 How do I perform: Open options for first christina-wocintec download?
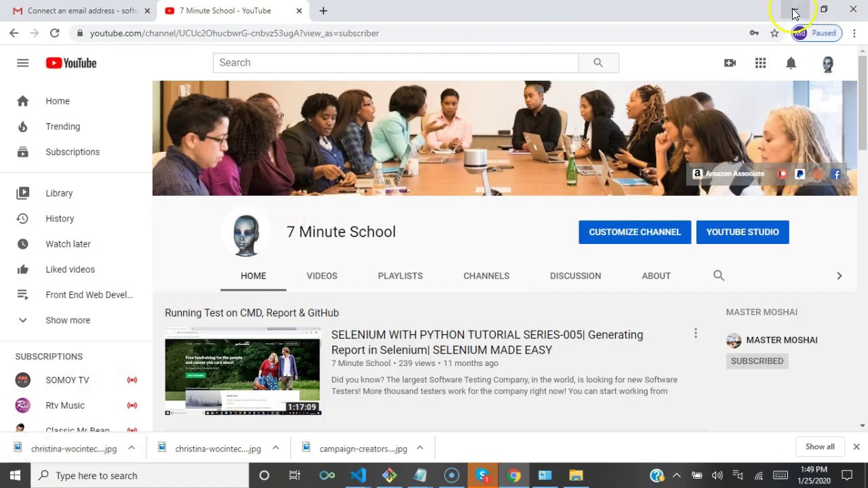132,448
